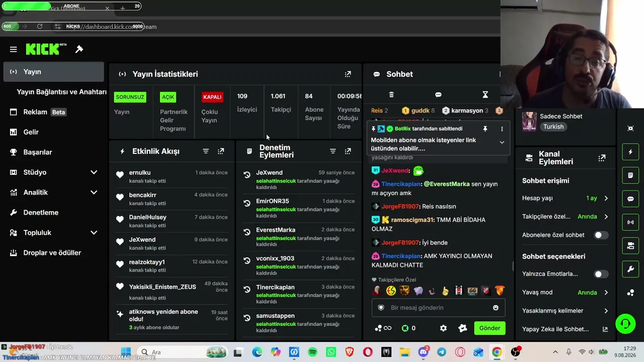Open the Sohbet panel three-dot menu
Screen dimensions: 644x362
coord(500,74)
